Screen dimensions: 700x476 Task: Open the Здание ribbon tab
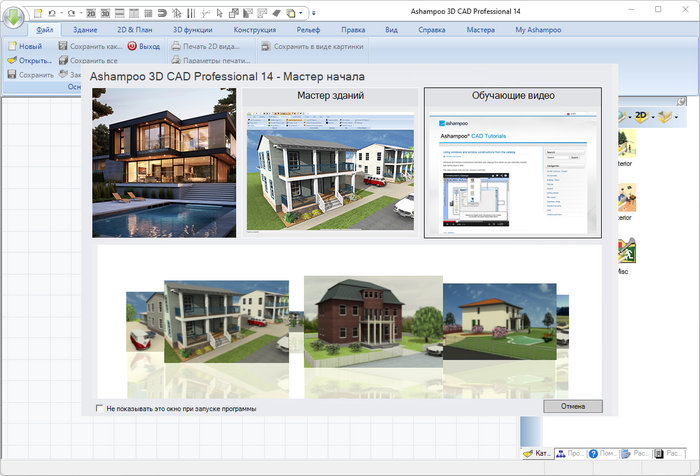tap(85, 31)
